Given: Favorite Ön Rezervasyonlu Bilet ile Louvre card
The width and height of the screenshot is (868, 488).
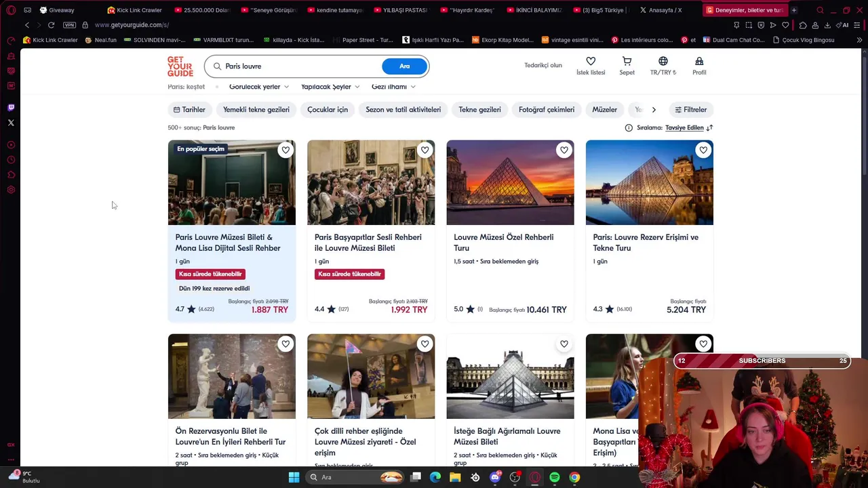Looking at the screenshot, I should tap(285, 344).
